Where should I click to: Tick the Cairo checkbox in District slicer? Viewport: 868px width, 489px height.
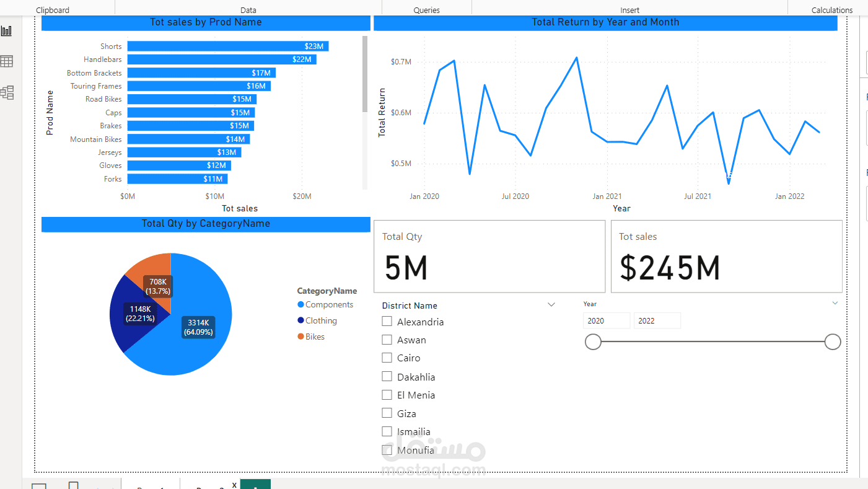pos(387,358)
